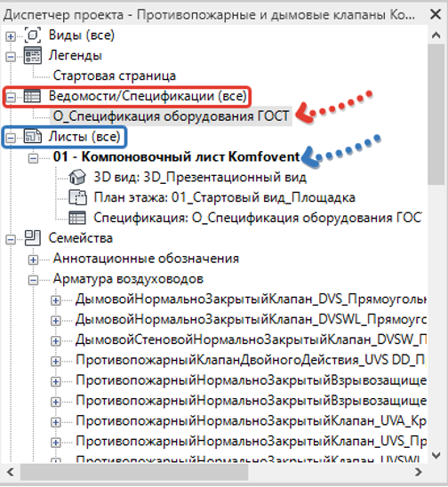This screenshot has width=448, height=487.
Task: Collapse the Семейства node
Action: coord(11,239)
